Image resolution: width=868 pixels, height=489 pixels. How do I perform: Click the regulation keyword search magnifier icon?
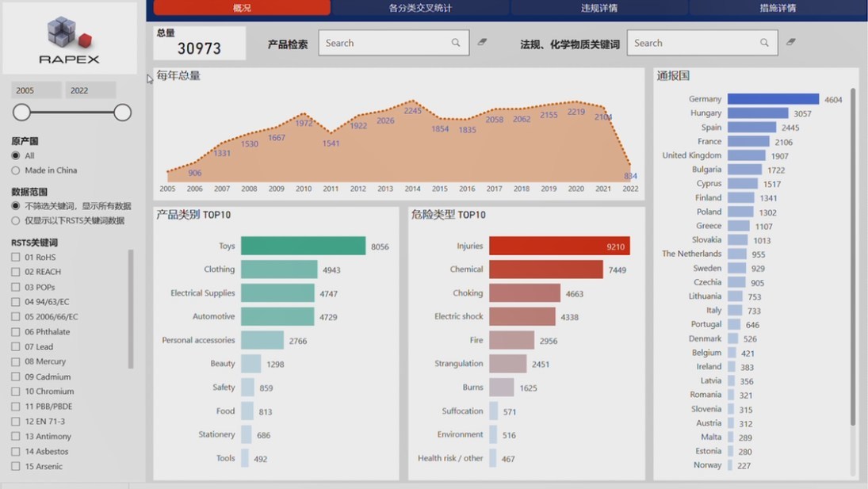764,43
